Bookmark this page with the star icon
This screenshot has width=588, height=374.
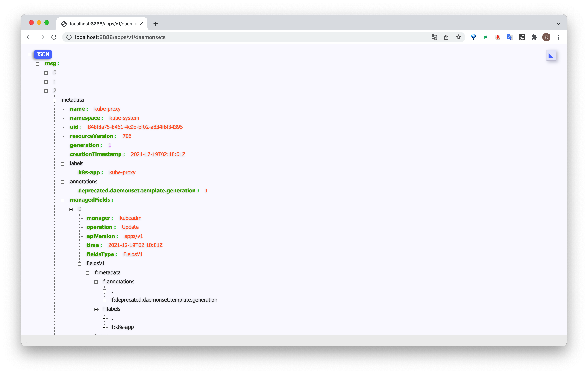(458, 37)
